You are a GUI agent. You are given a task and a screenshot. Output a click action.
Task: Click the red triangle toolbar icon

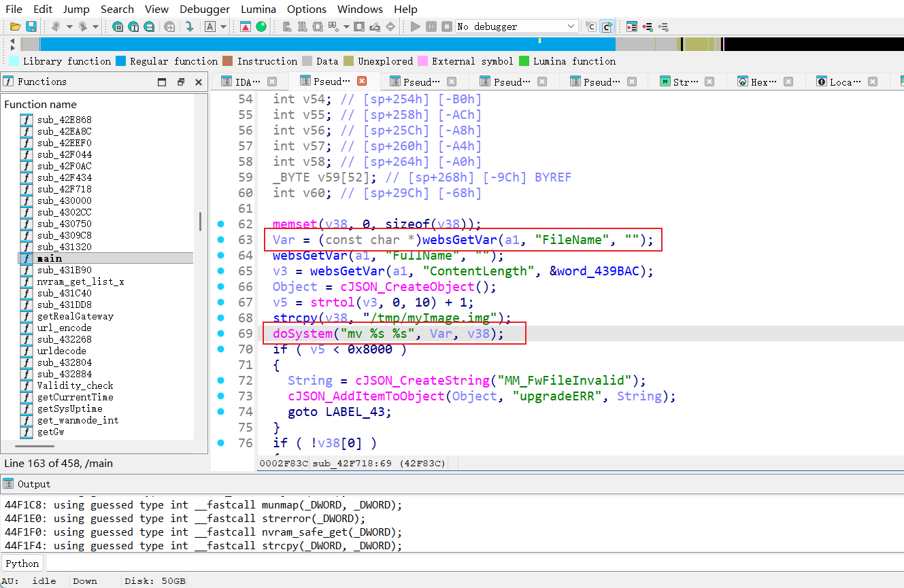[246, 27]
